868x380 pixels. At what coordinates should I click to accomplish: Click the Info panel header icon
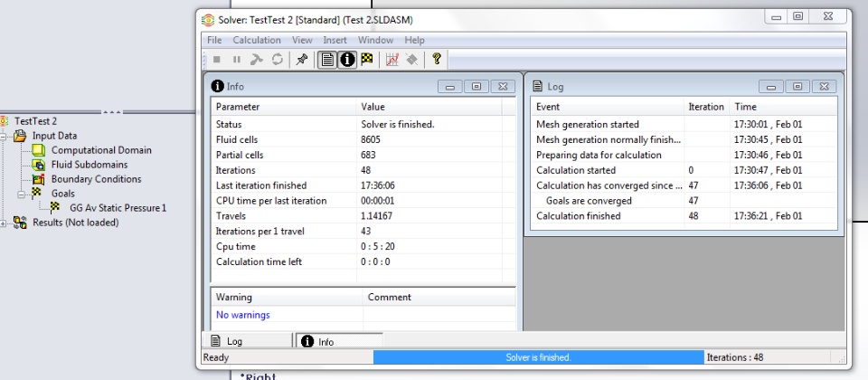pyautogui.click(x=218, y=86)
